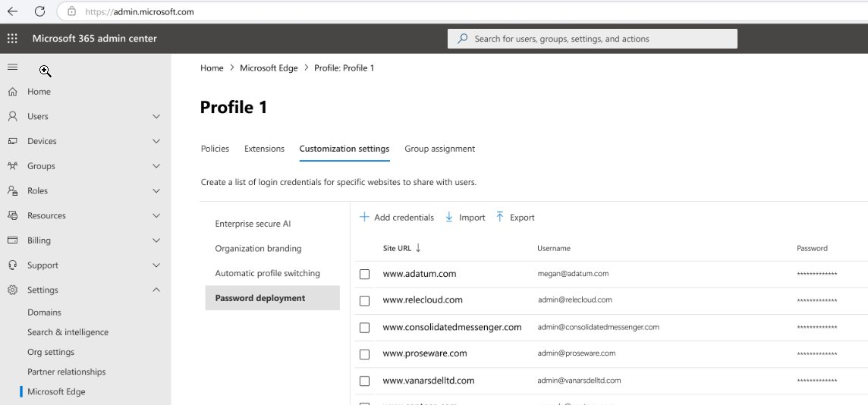Click the www.adatum.com site URL text

pos(420,274)
